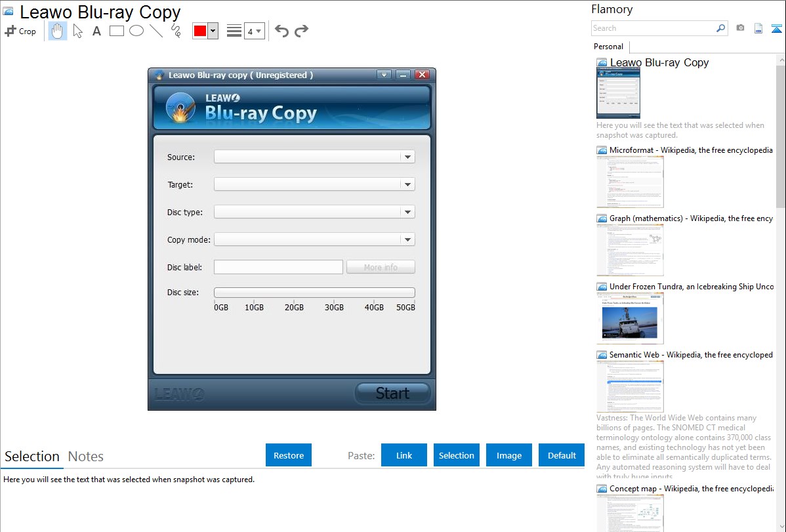This screenshot has width=786, height=532.
Task: Select the arrow pointer tool
Action: [x=77, y=31]
